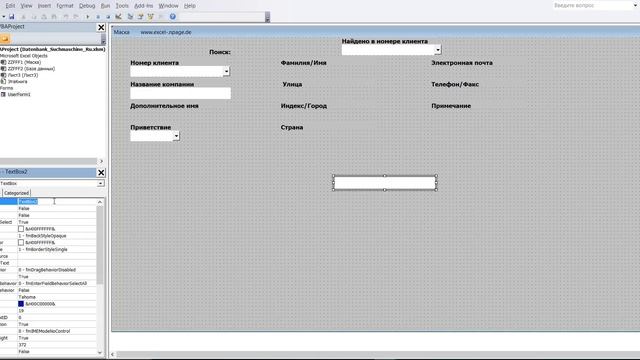The width and height of the screenshot is (640, 360).
Task: Click the properties list scroll-up arrow
Action: 100,202
